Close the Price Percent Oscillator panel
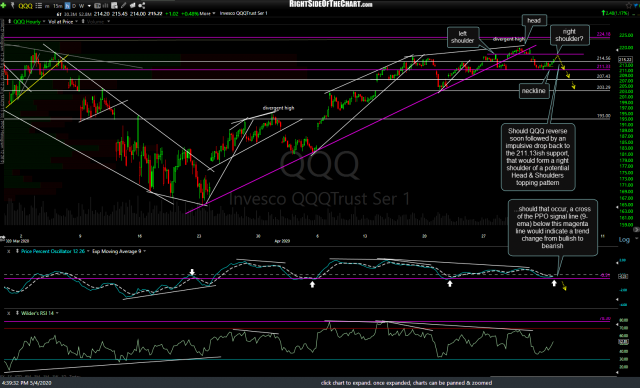This screenshot has width=640, height=388. 9,251
